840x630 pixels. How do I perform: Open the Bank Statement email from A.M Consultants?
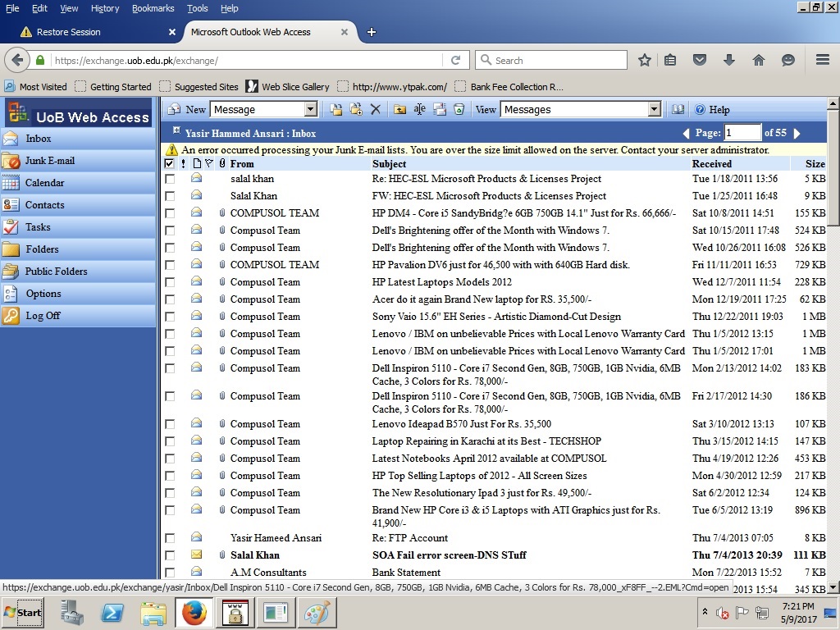coord(406,572)
